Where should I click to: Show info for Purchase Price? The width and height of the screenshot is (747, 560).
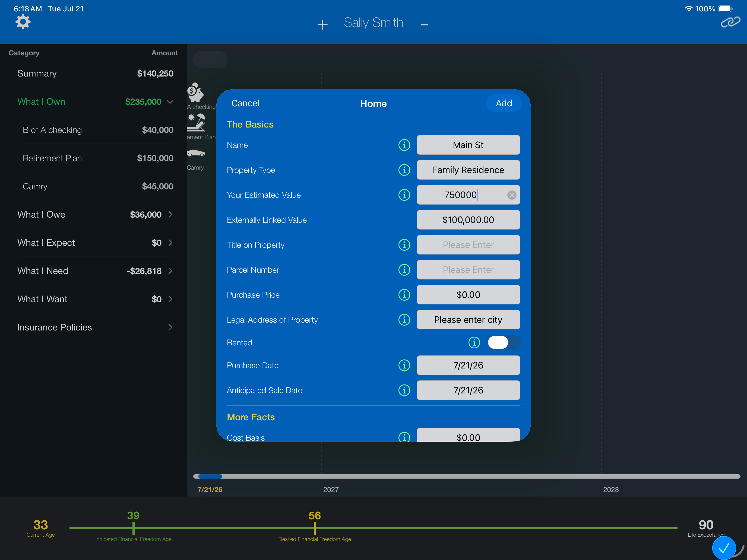404,295
